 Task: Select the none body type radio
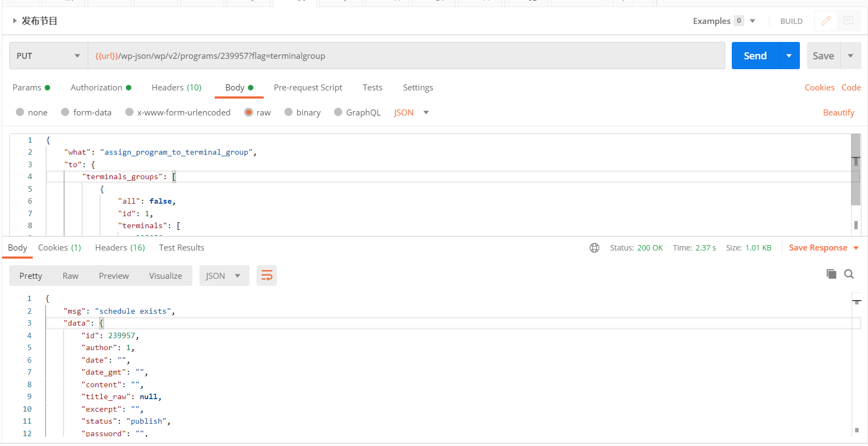tap(20, 112)
